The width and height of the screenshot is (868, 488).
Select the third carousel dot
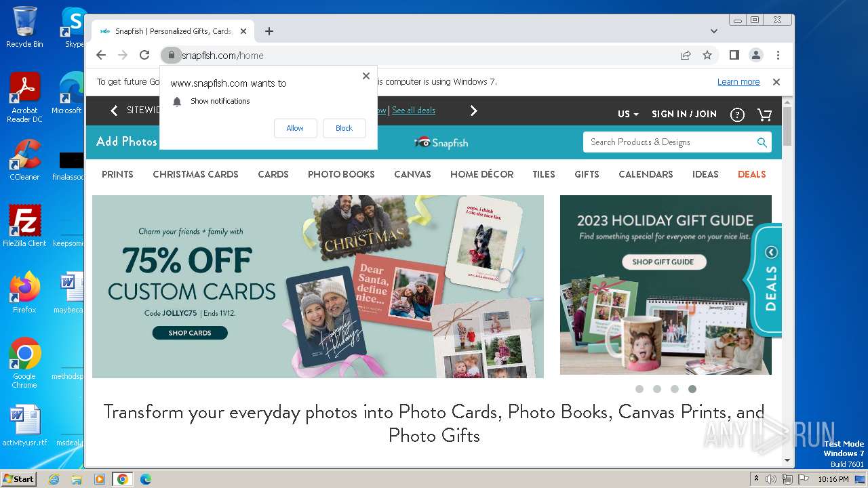[x=675, y=389]
